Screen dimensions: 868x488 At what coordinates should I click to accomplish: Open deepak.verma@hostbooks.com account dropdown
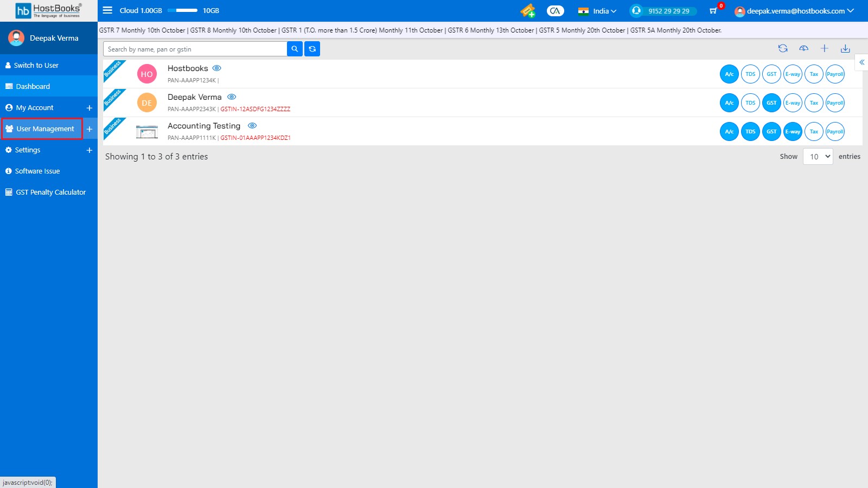(794, 11)
